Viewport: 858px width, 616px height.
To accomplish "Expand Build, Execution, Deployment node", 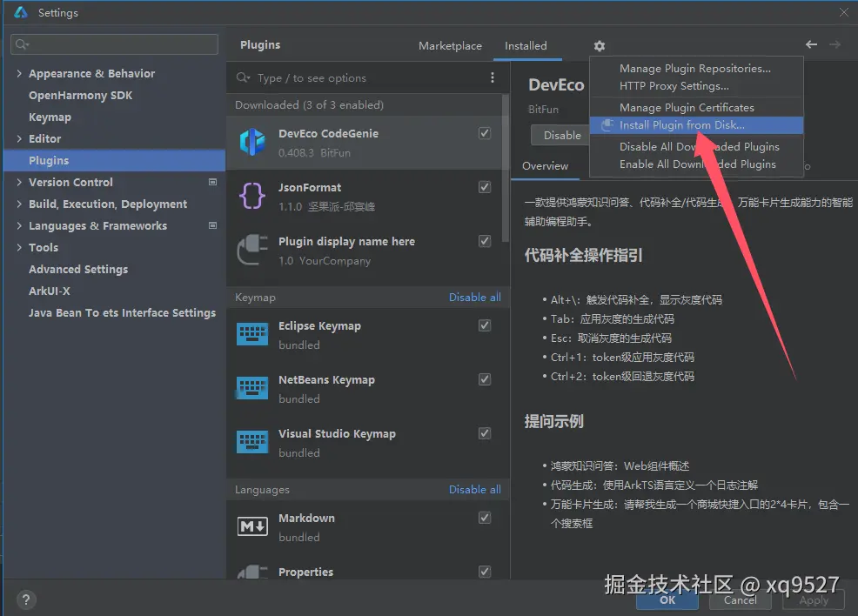I will coord(19,204).
